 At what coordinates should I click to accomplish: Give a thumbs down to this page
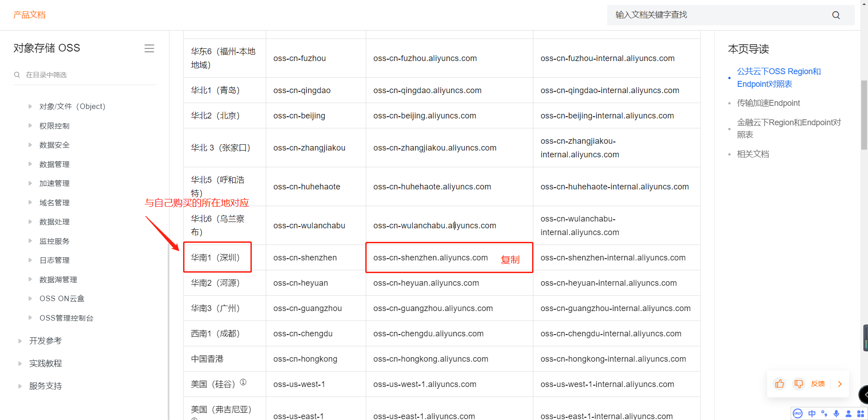click(x=799, y=384)
